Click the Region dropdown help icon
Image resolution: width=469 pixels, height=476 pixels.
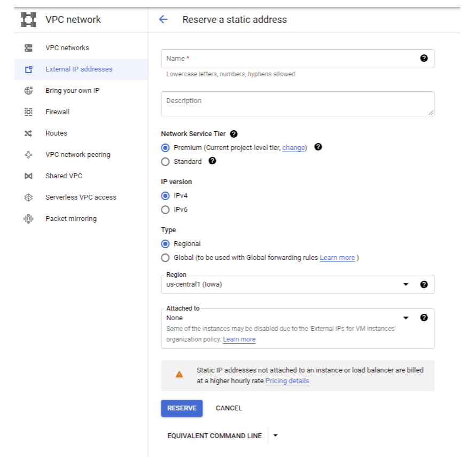[424, 284]
